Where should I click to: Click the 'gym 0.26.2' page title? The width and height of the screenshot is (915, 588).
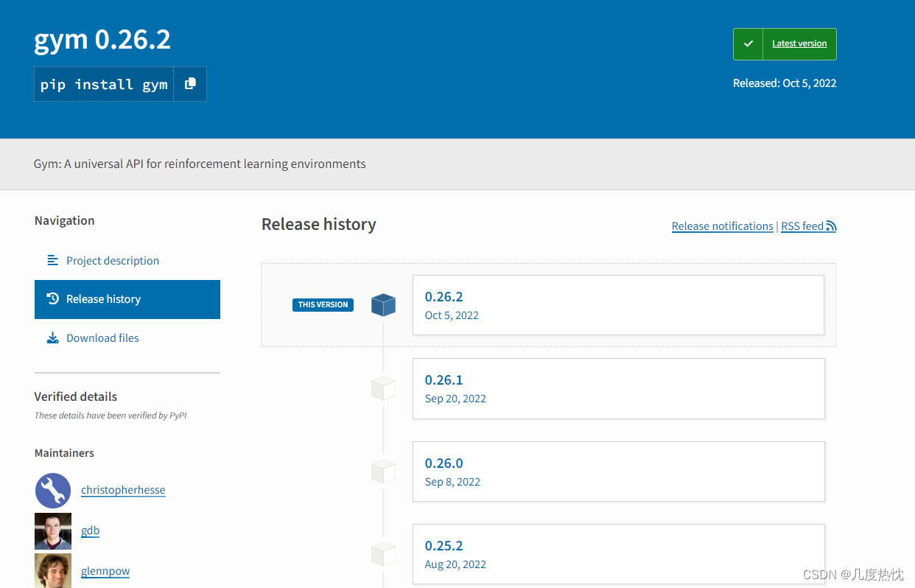[102, 39]
